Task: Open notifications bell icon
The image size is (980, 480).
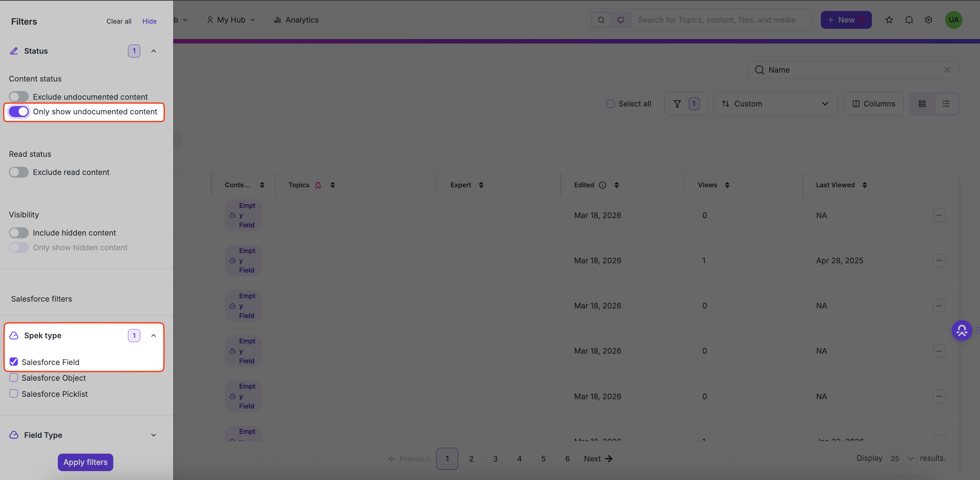Action: point(909,20)
